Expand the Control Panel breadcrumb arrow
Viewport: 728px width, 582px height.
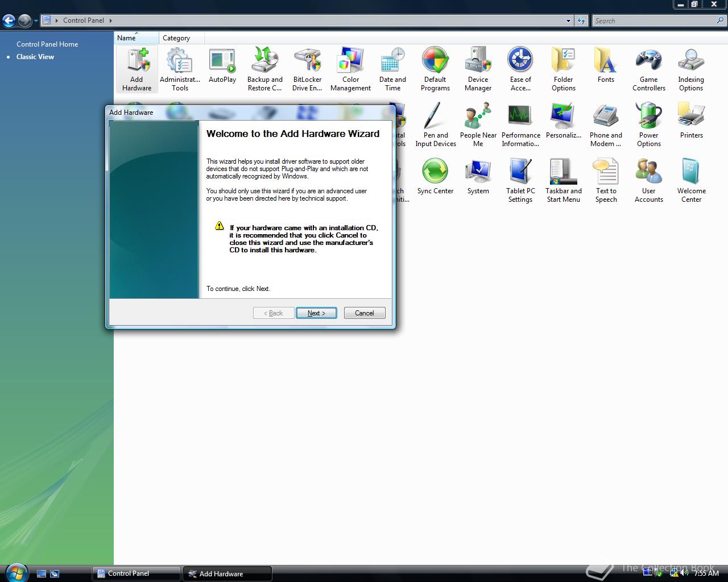coord(110,20)
